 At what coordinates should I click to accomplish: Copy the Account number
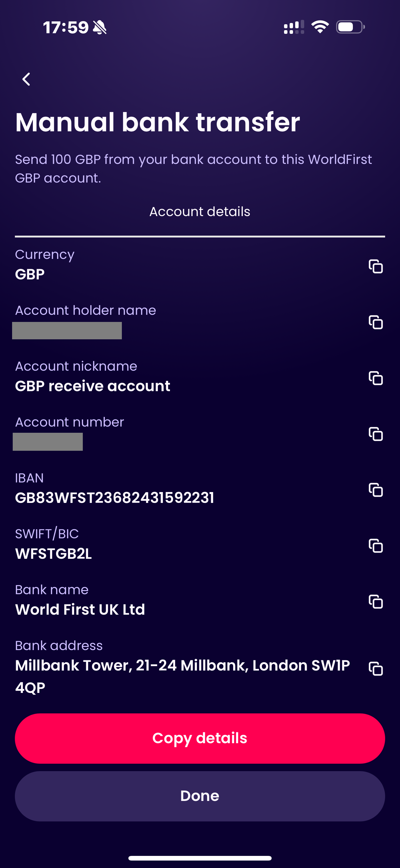coord(376,434)
